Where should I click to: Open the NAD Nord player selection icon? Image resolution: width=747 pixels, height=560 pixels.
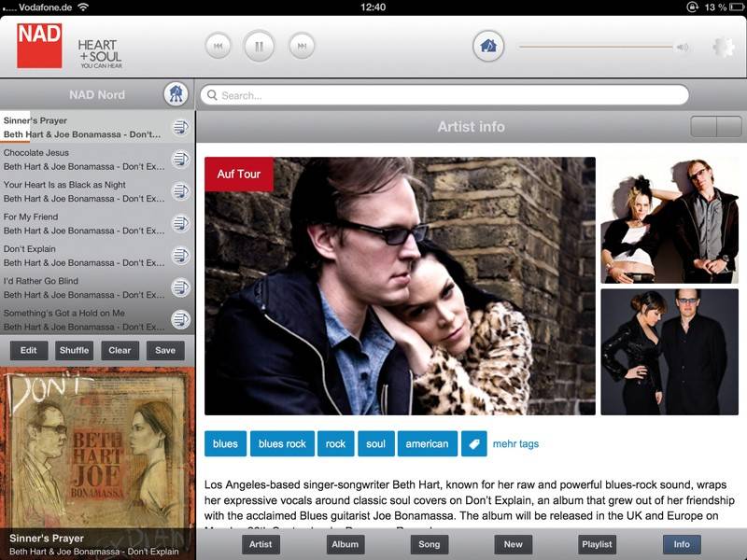click(x=176, y=94)
